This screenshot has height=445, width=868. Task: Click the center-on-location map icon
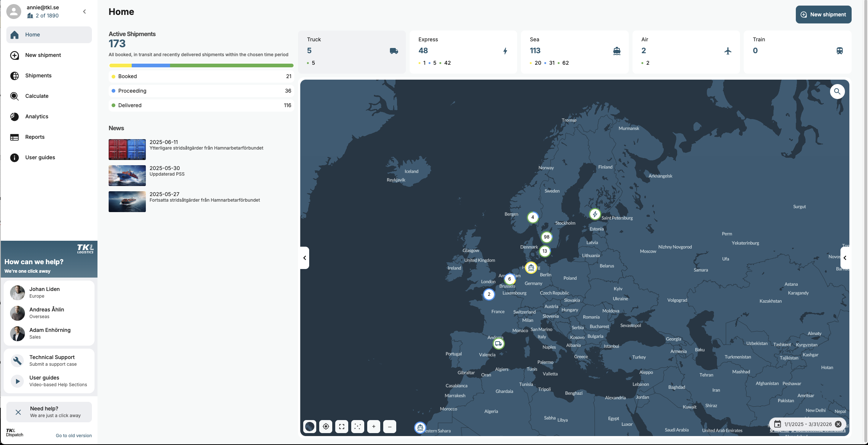(326, 426)
